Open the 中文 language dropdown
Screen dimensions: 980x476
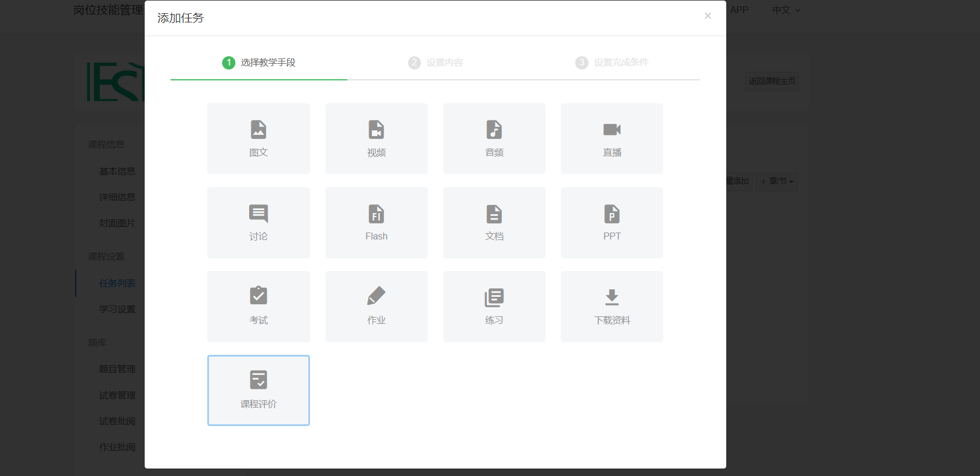click(785, 10)
